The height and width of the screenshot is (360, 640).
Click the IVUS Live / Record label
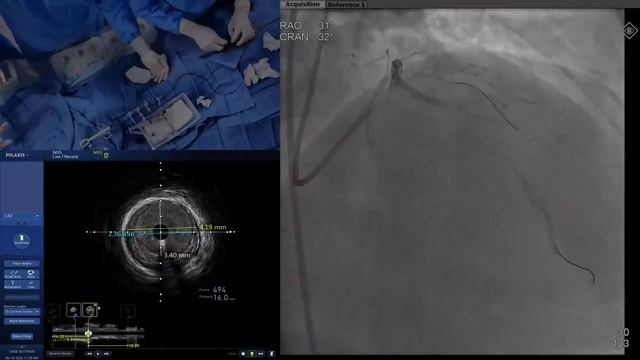click(65, 155)
